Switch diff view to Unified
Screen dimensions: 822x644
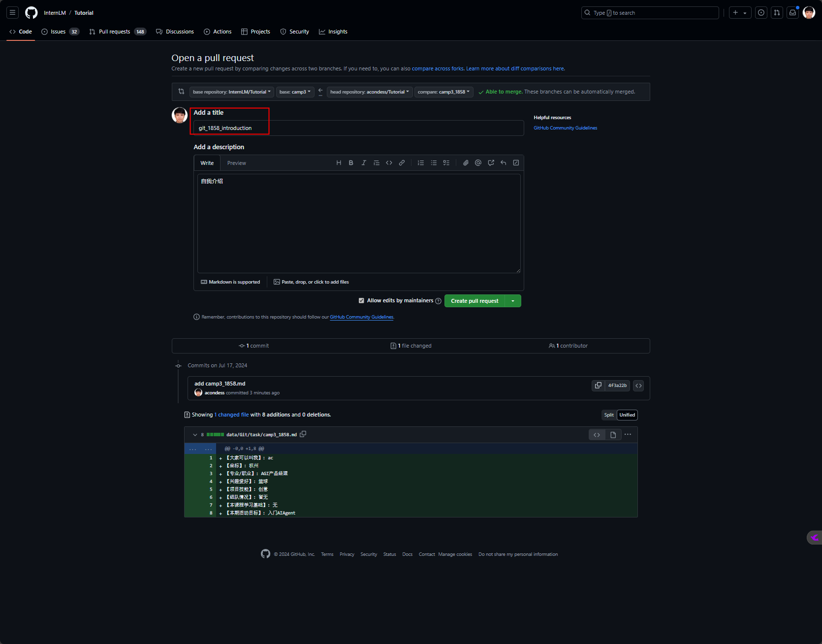tap(627, 415)
